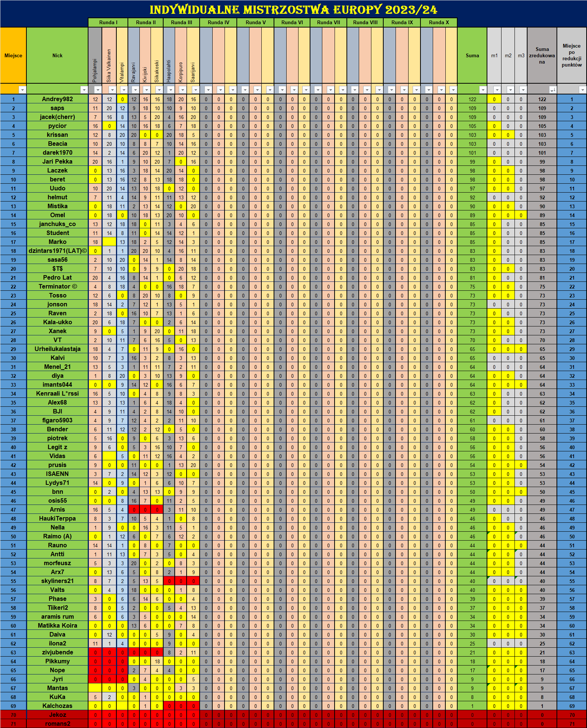Click the filter arrow under Pohjalampi
The width and height of the screenshot is (587, 728).
[98, 90]
